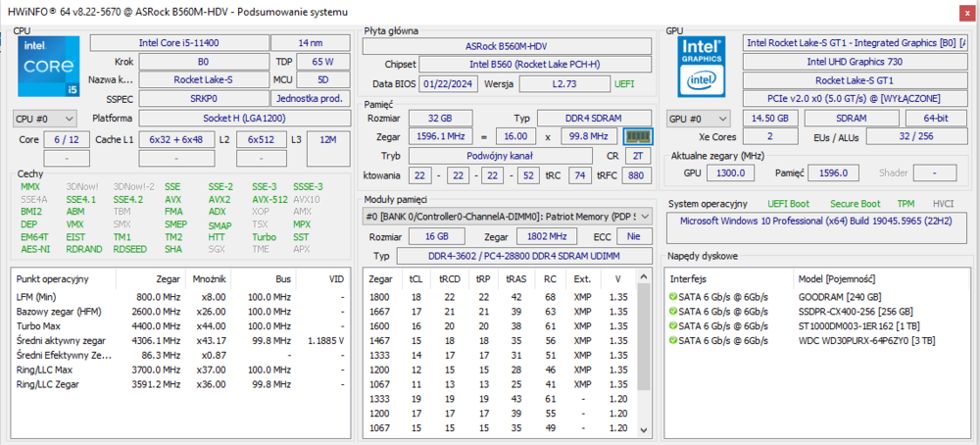Click the GPU clock 1300.0 field

click(731, 173)
